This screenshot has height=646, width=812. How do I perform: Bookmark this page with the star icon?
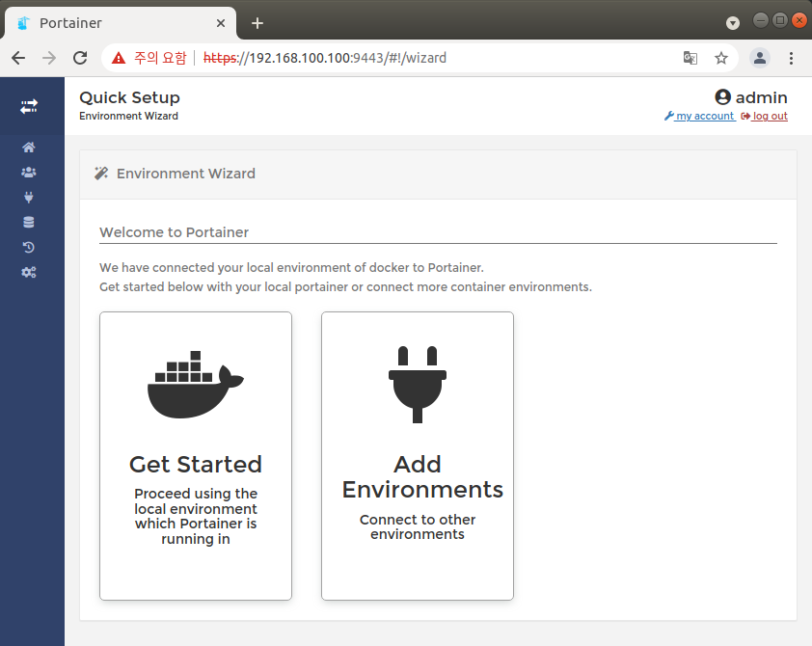pos(721,58)
